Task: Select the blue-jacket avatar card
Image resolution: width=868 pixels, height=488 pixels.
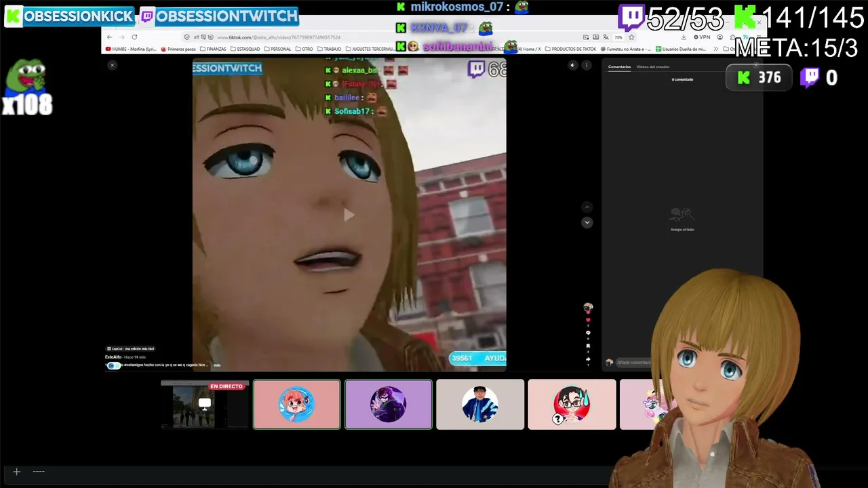Action: (x=480, y=405)
